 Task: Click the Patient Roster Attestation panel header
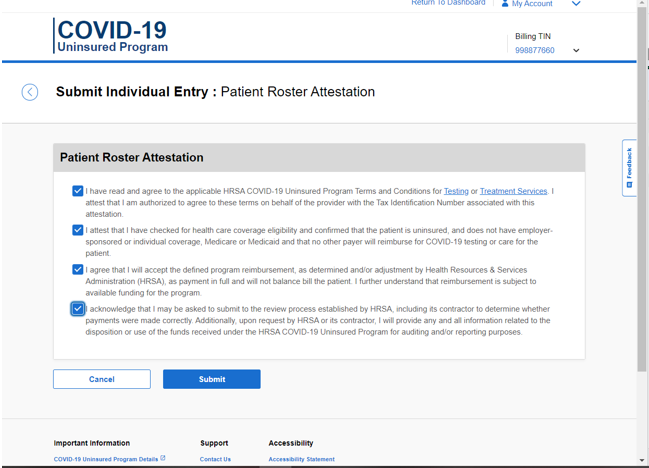tap(319, 158)
